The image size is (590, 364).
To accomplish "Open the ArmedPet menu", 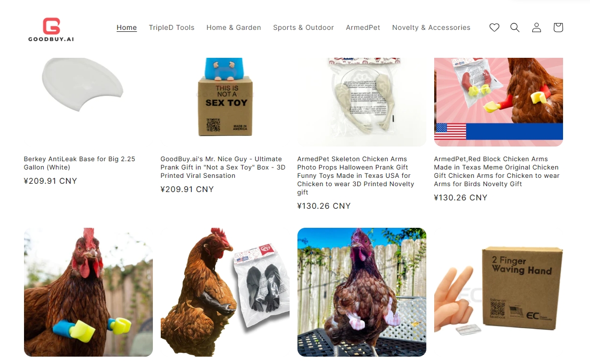I will point(363,27).
